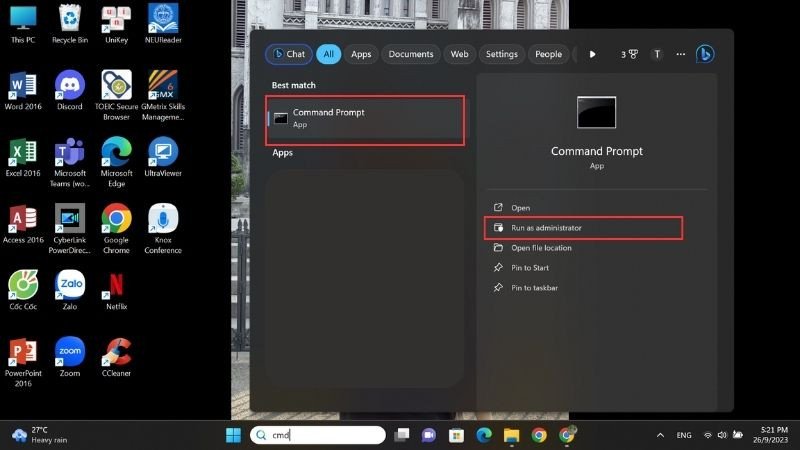Open Bing icon in search panel
800x450 pixels.
pos(705,54)
